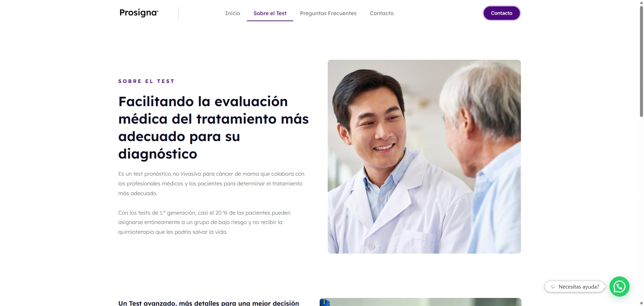The width and height of the screenshot is (644, 306).
Task: Select the Sobre el Test tab
Action: [x=270, y=13]
